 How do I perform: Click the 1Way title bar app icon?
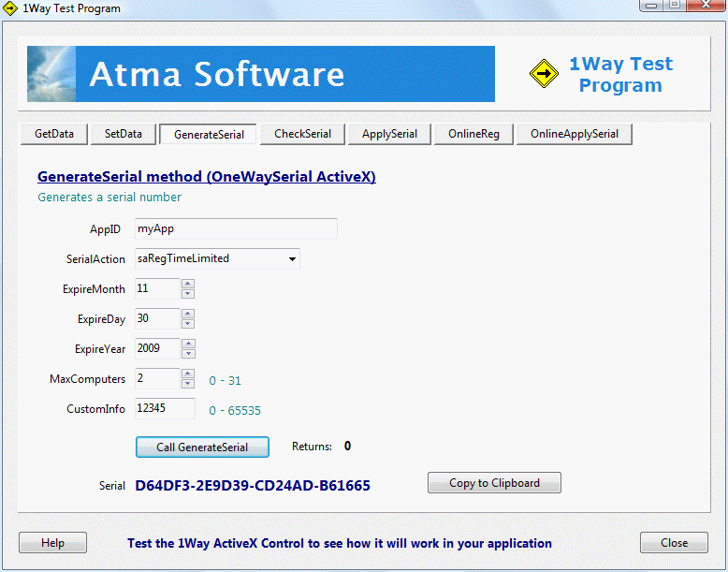(x=9, y=8)
